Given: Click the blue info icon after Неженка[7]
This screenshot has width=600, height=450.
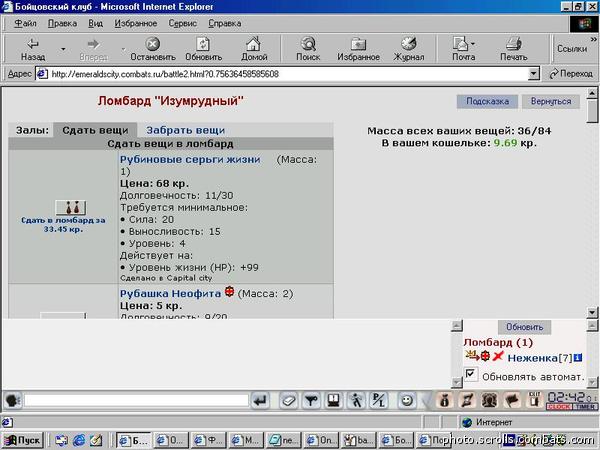Looking at the screenshot, I should (578, 358).
